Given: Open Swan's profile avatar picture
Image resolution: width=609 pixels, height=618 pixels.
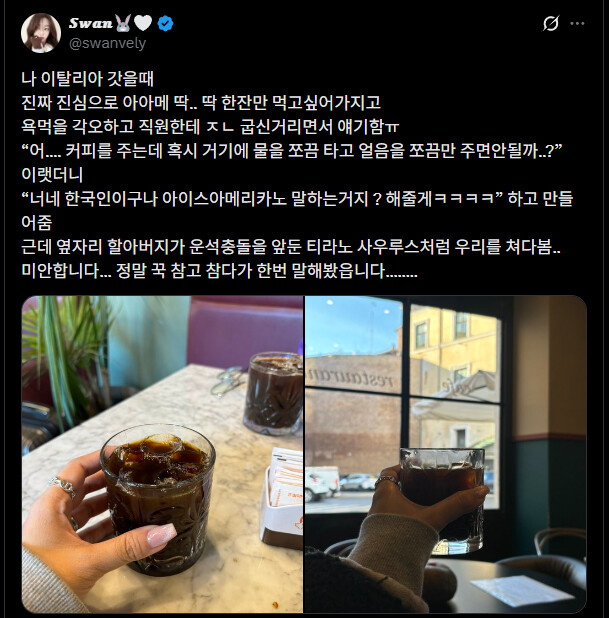Looking at the screenshot, I should pyautogui.click(x=41, y=33).
